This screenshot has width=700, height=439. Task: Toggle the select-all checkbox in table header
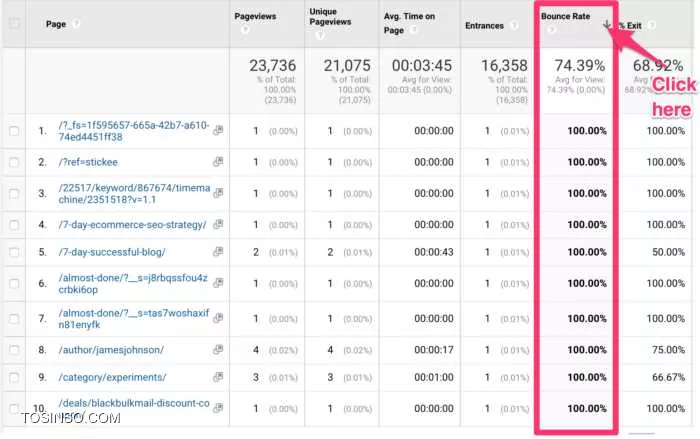14,23
